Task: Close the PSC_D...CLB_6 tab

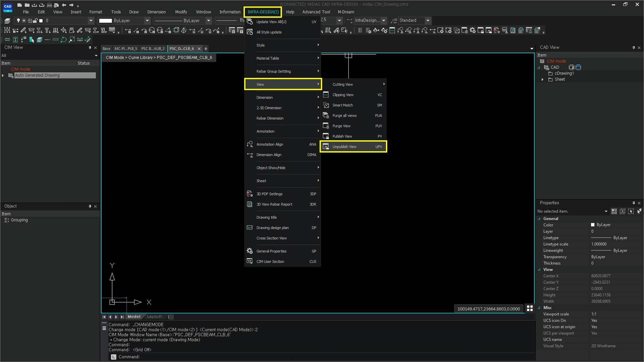Action: (x=199, y=49)
